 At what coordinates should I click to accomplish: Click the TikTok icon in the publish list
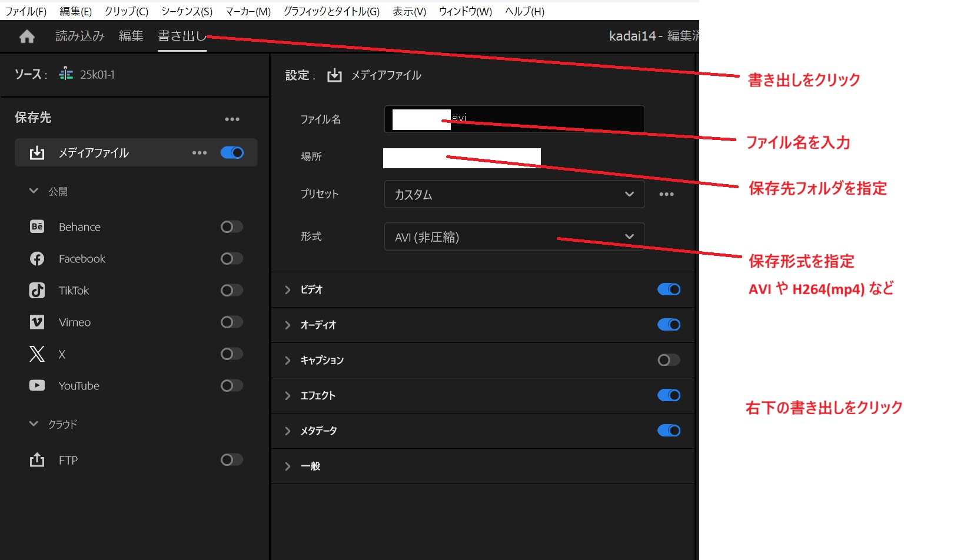pos(37,291)
